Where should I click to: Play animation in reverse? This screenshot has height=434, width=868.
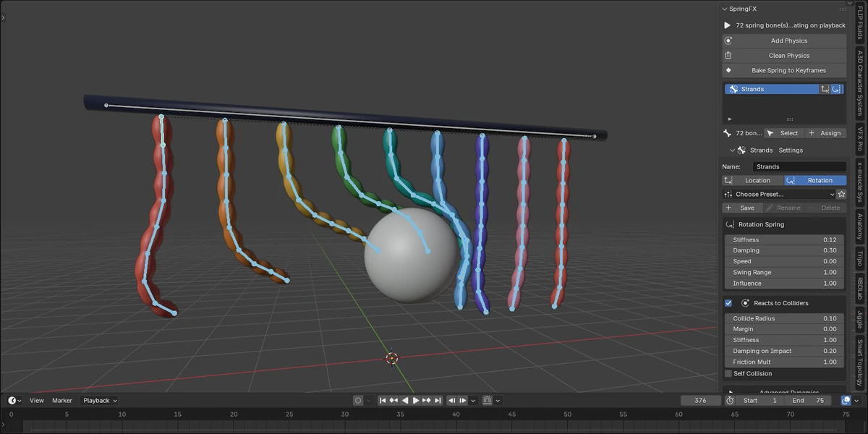[x=405, y=400]
